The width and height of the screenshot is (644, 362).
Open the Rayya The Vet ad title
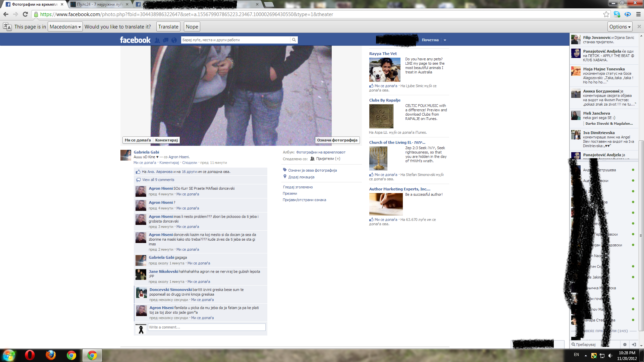(x=383, y=54)
